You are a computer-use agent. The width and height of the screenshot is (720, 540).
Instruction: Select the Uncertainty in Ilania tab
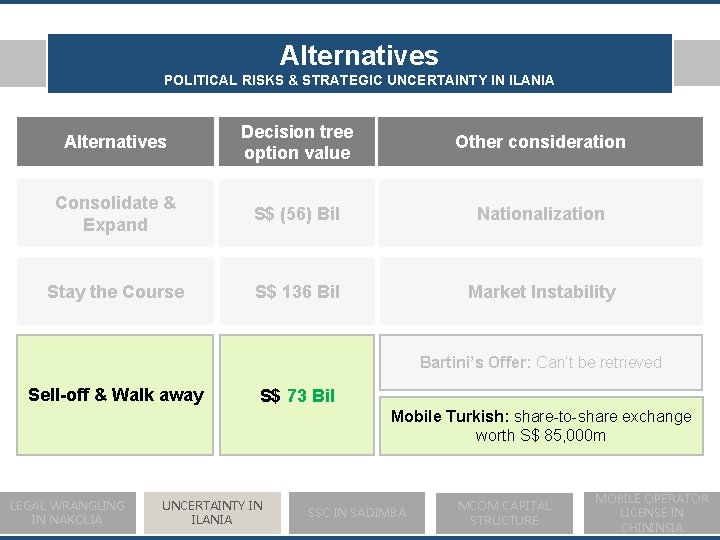click(212, 512)
